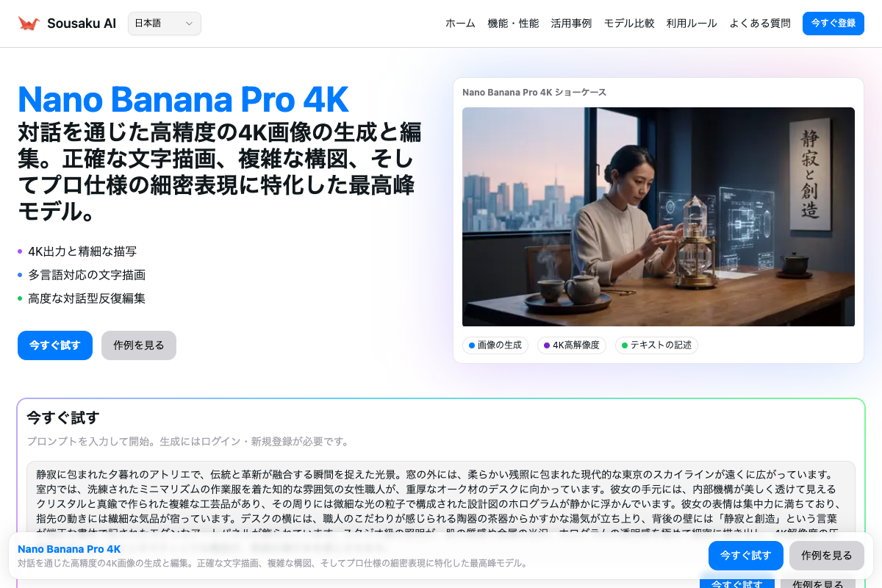Navigate to the 活用事例 page
882x588 pixels.
click(x=571, y=24)
